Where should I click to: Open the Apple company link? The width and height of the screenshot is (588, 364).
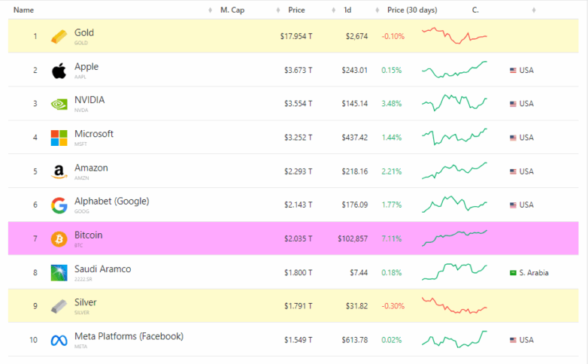86,66
